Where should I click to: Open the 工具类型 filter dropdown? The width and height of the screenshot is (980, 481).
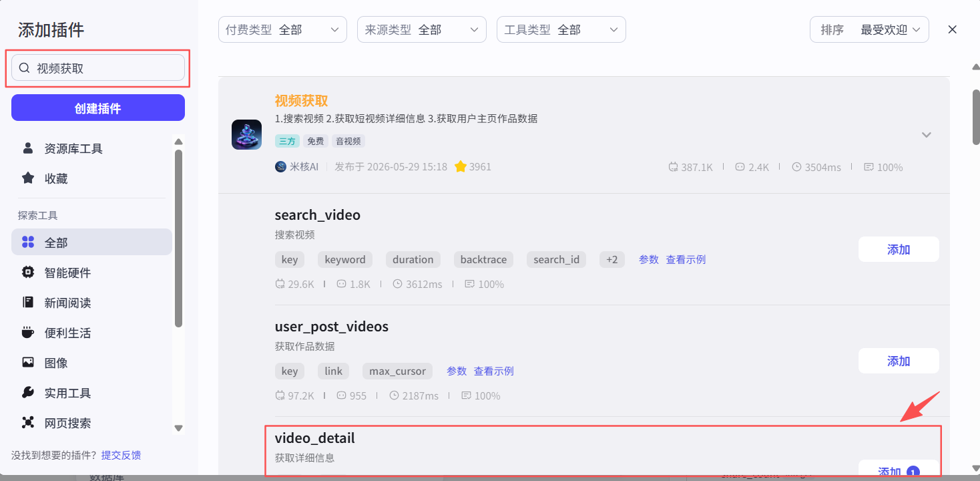(561, 29)
